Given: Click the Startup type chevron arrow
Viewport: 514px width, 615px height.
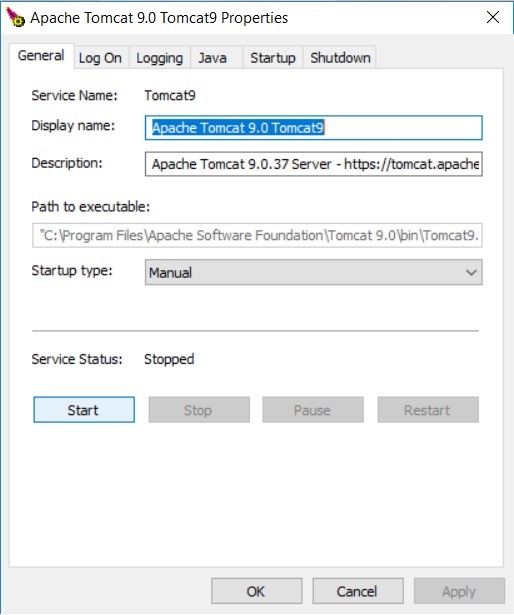Looking at the screenshot, I should click(471, 272).
